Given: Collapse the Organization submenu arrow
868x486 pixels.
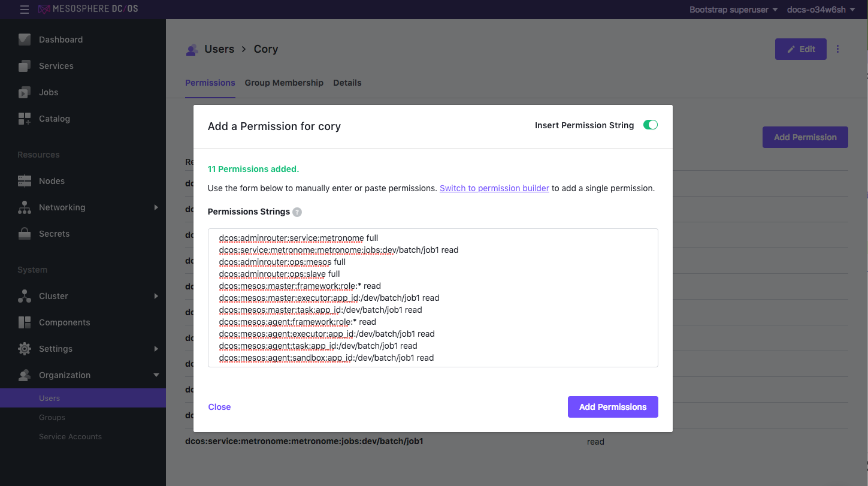Looking at the screenshot, I should (x=156, y=375).
